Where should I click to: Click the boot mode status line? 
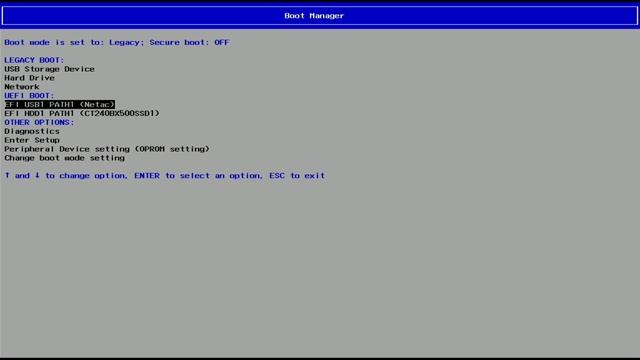117,42
